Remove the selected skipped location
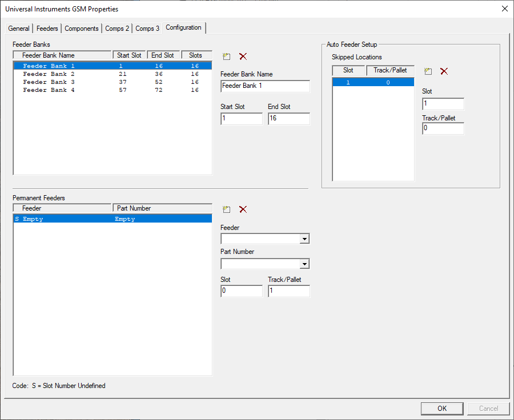This screenshot has height=420, width=514. [444, 71]
